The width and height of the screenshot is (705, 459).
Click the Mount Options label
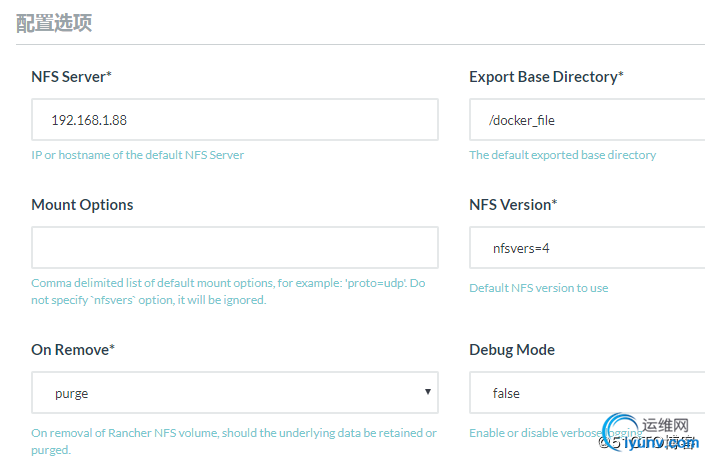click(x=82, y=205)
